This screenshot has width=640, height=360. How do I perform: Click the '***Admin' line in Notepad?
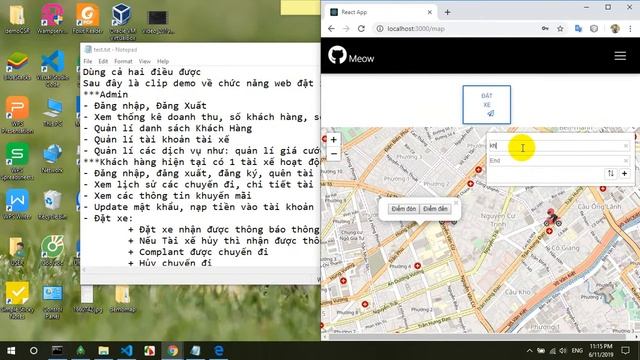tap(105, 94)
